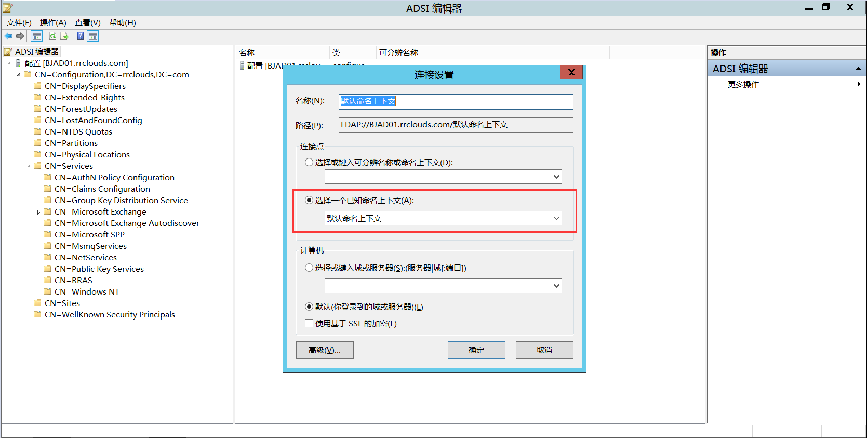The image size is (868, 438).
Task: Open the domain or server combo box dropdown
Action: tap(556, 286)
